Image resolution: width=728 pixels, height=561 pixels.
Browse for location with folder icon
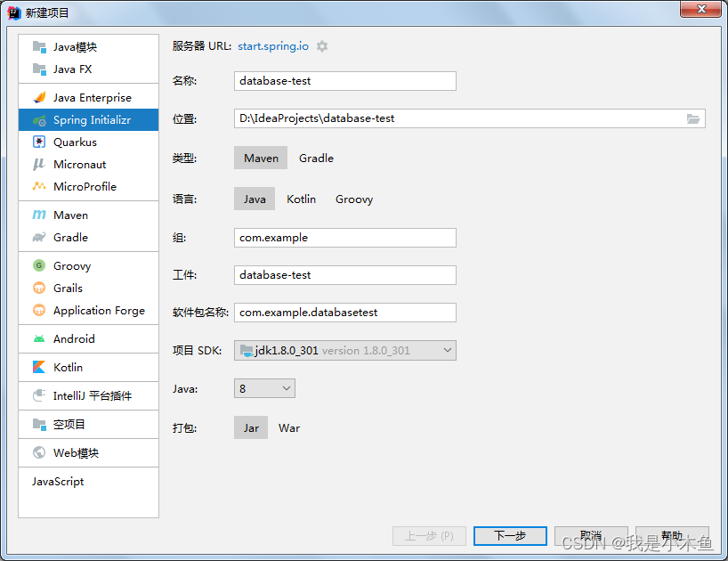pyautogui.click(x=693, y=119)
